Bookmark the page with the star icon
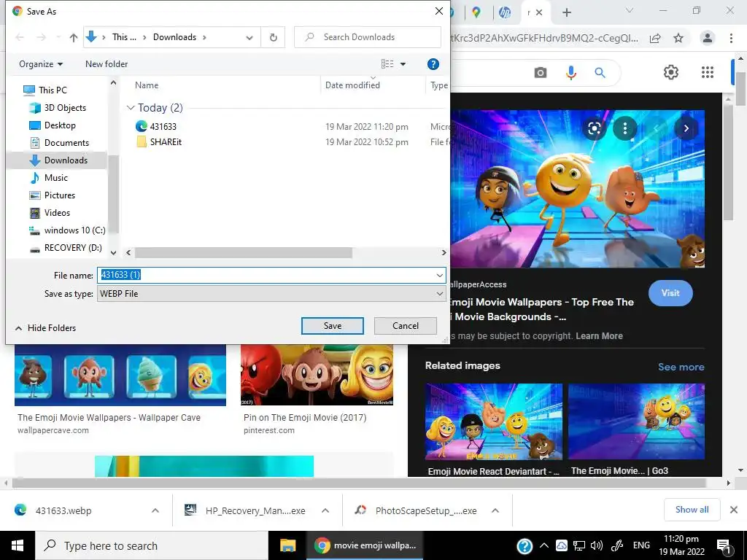The width and height of the screenshot is (747, 560). [678, 39]
